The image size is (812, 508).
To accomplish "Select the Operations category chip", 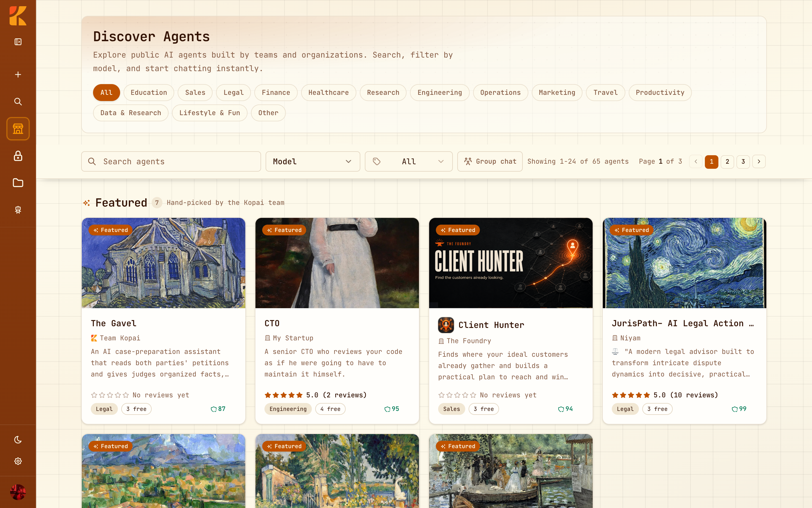I will (500, 93).
